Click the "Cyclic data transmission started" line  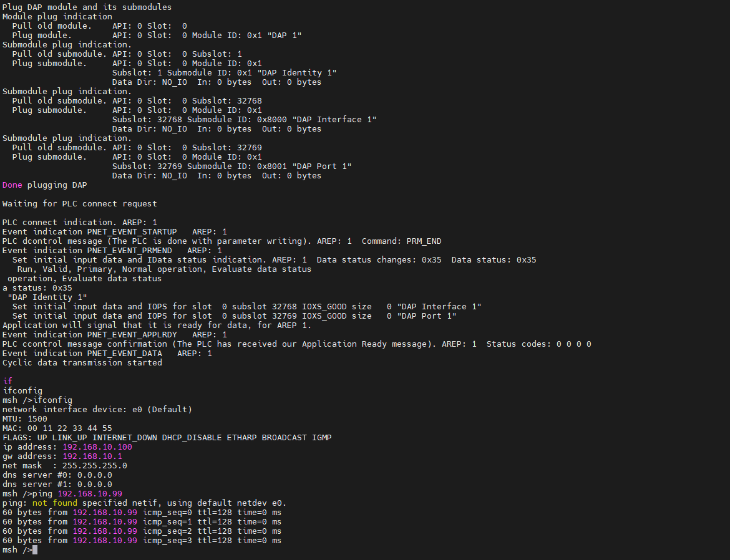pyautogui.click(x=82, y=362)
